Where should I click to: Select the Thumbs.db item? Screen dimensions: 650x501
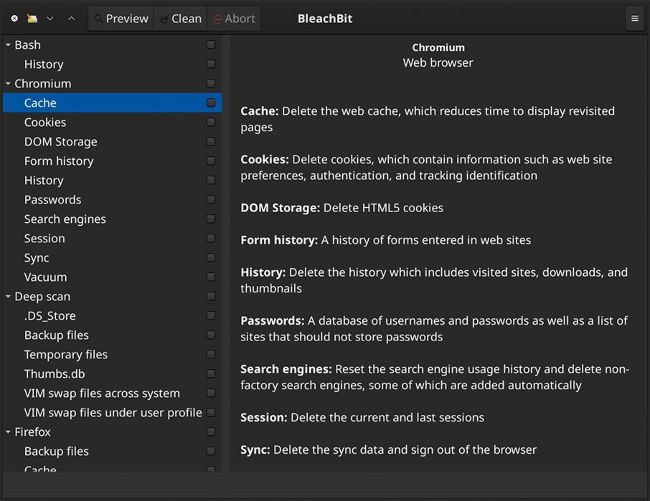coord(54,374)
